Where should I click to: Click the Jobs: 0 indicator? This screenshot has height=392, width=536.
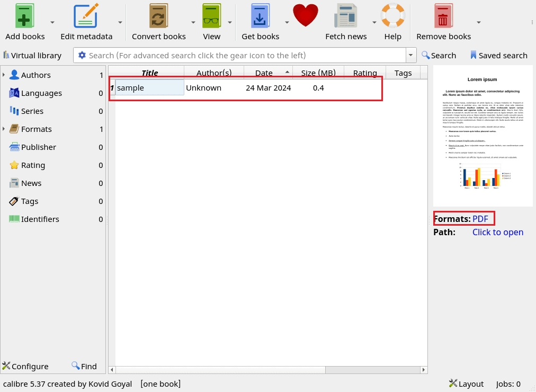pos(508,384)
